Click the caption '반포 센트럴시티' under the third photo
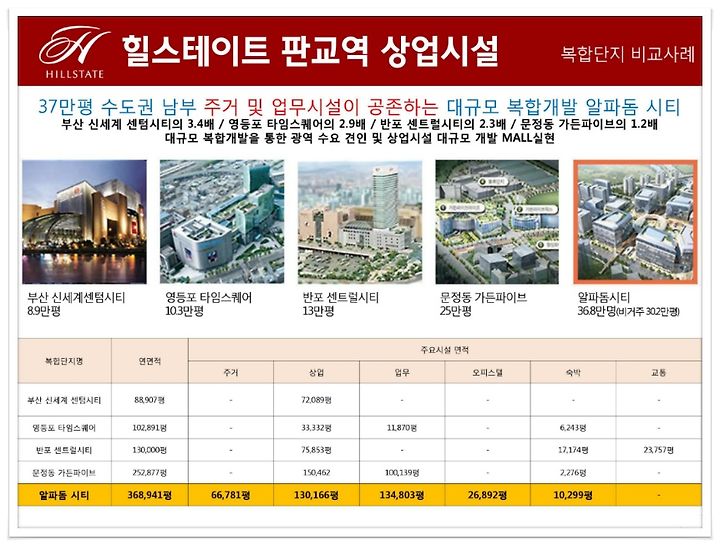 point(341,298)
